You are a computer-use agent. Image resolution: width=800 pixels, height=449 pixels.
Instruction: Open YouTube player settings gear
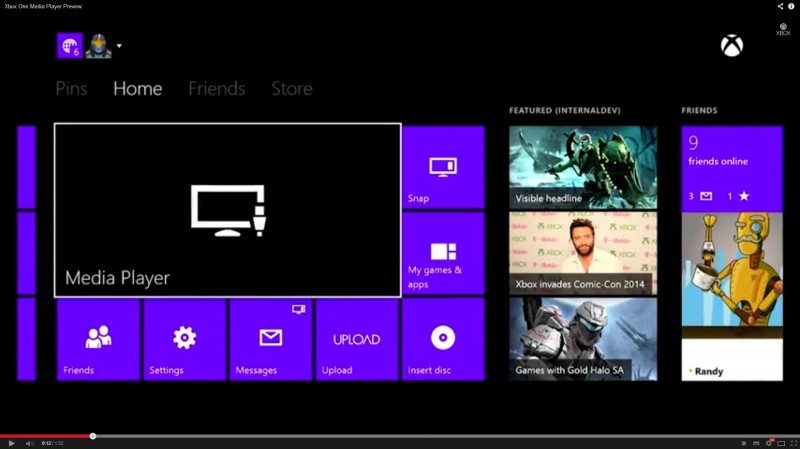(769, 443)
